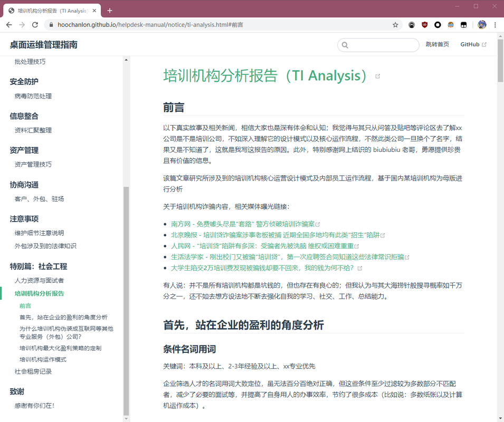Open 人力资源与面试者 sidebar page

pos(39,281)
